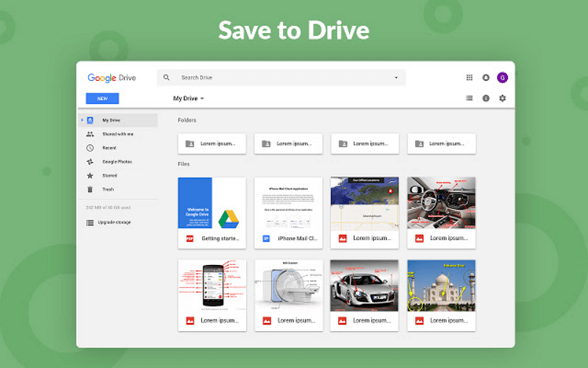Open the purple account avatar
The height and width of the screenshot is (368, 588).
pyautogui.click(x=503, y=77)
